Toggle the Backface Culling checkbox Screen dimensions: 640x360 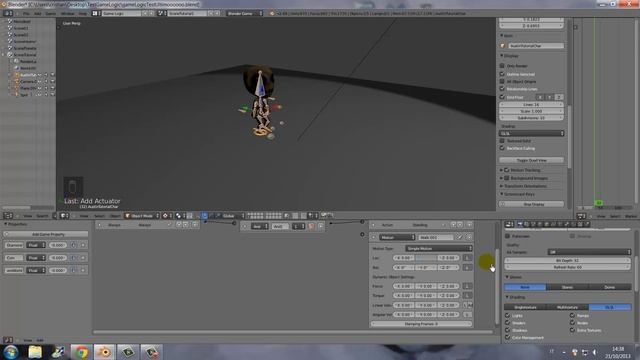pos(502,148)
